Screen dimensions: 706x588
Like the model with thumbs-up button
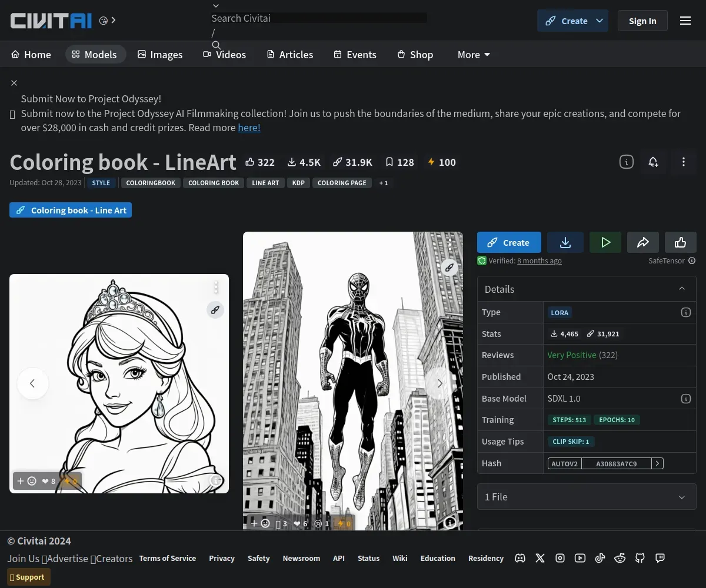(681, 242)
